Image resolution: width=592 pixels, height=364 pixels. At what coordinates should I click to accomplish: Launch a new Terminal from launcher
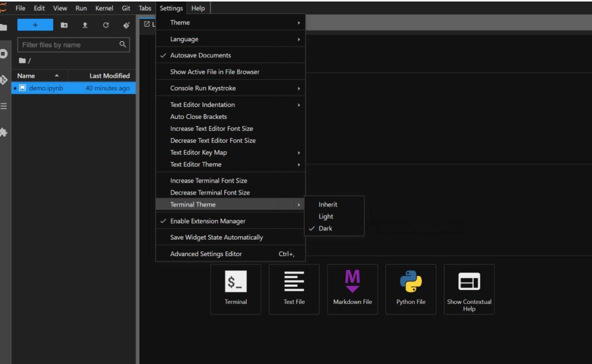click(x=235, y=289)
